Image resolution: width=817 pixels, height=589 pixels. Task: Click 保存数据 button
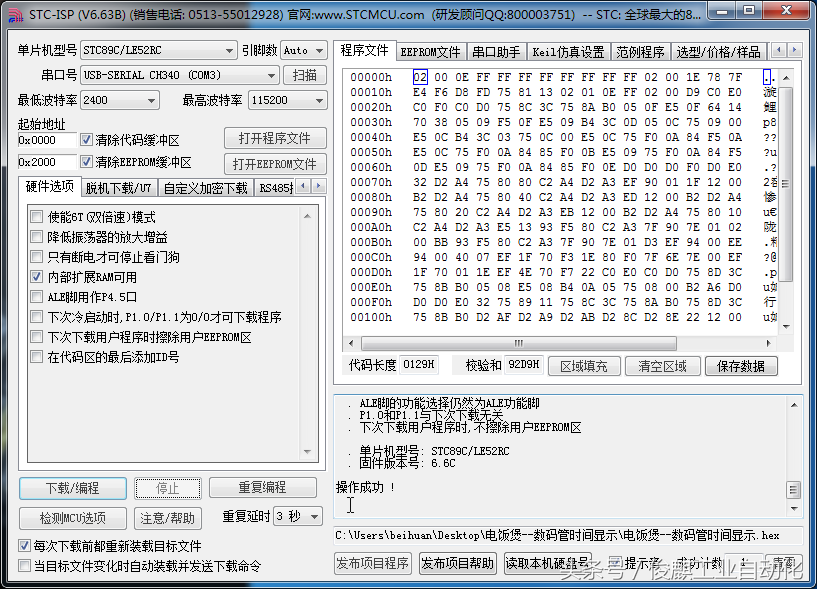[741, 366]
